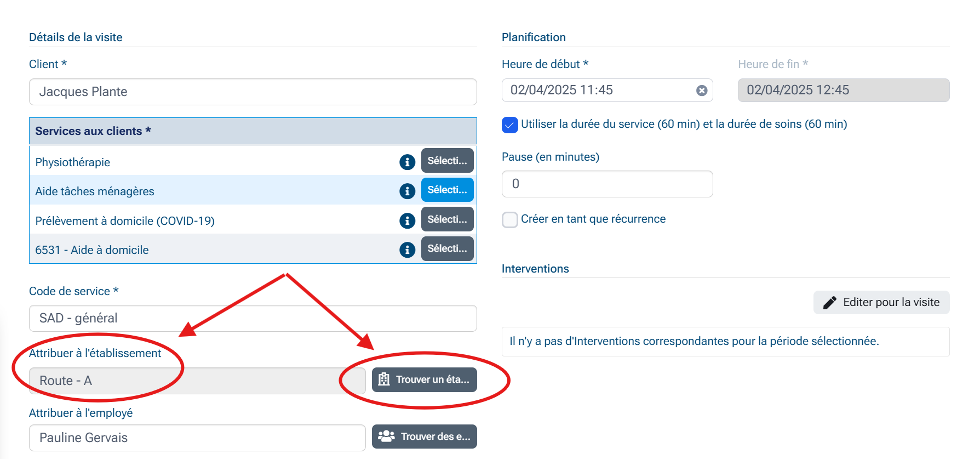Open info for Aide tâches ménagères
The width and height of the screenshot is (980, 459).
click(x=407, y=191)
